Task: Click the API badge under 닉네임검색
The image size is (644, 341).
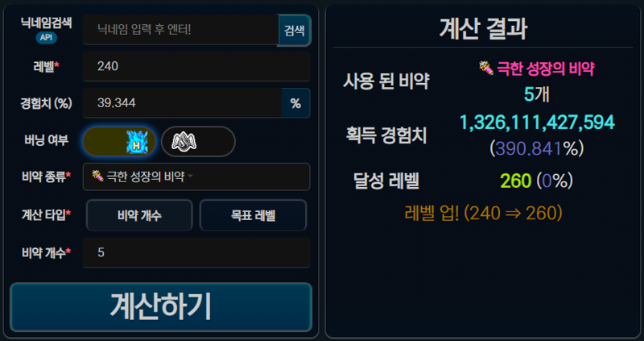Action: click(47, 38)
